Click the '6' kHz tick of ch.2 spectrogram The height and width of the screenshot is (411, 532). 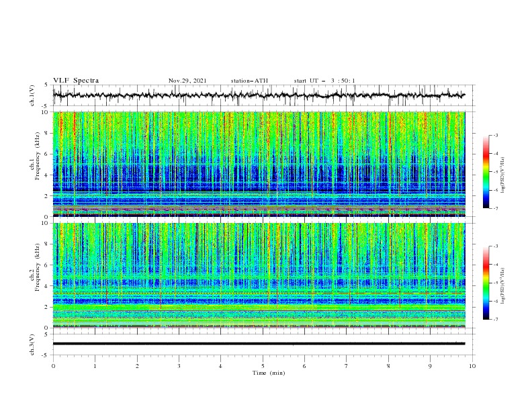click(47, 265)
